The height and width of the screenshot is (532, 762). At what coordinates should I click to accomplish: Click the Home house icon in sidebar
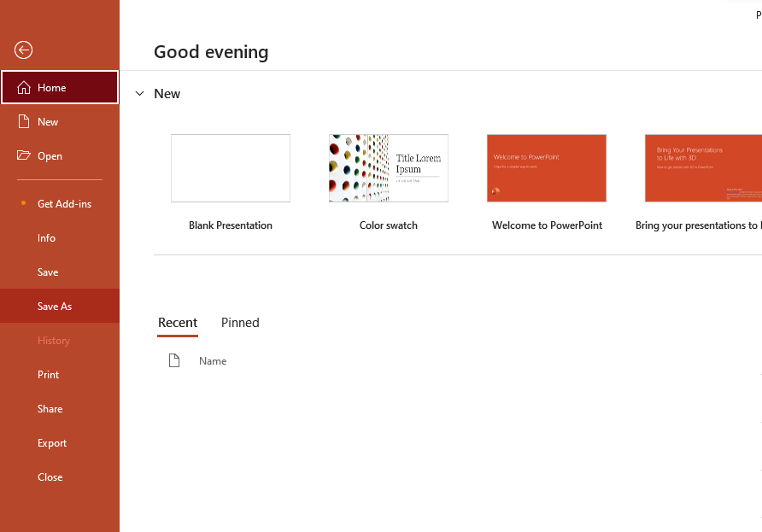click(24, 87)
